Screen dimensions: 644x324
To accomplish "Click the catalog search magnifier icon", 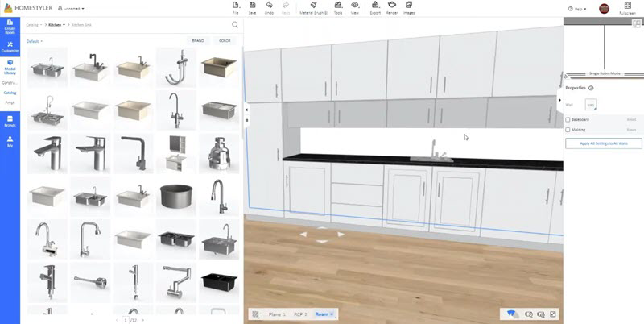I will click(234, 25).
